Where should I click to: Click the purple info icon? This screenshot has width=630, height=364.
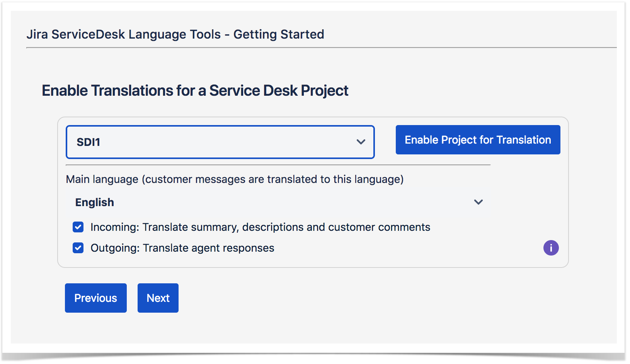551,248
